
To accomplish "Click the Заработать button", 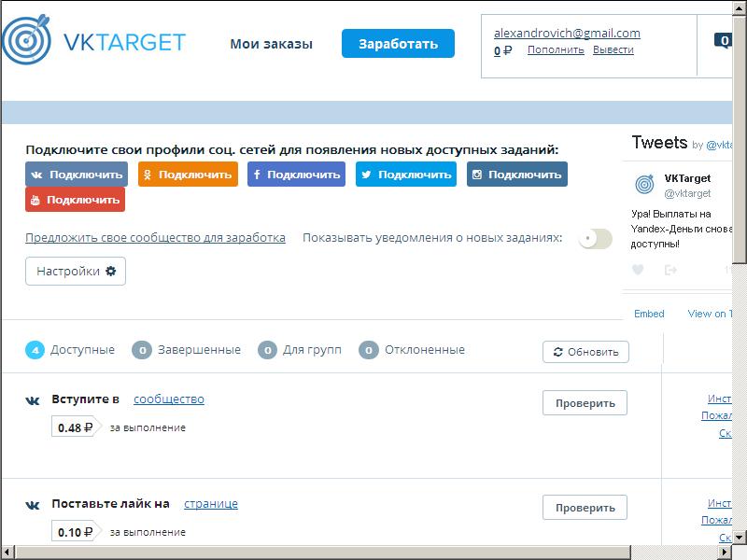I will pos(398,43).
